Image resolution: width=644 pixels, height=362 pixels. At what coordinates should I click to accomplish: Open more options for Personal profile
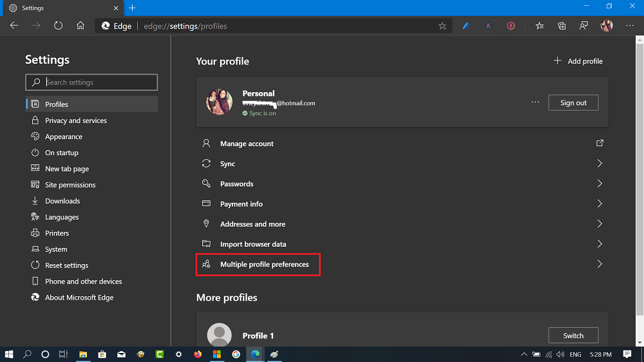click(535, 102)
